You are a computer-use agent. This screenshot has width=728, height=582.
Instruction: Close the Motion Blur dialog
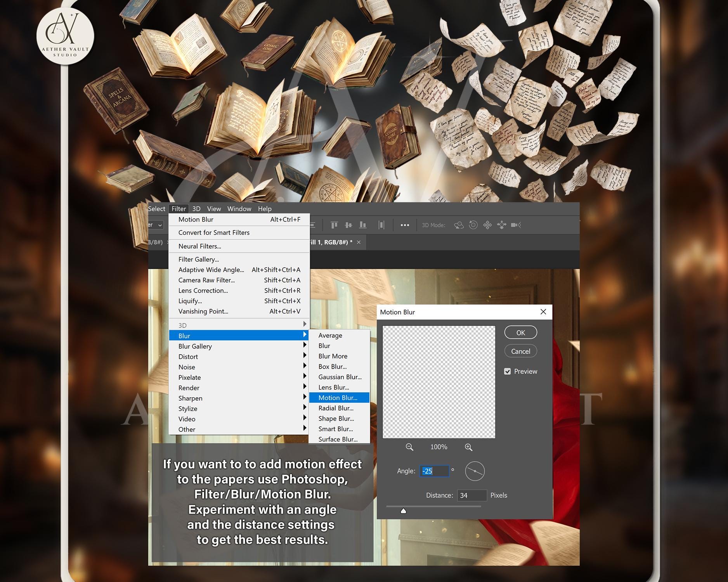point(543,312)
